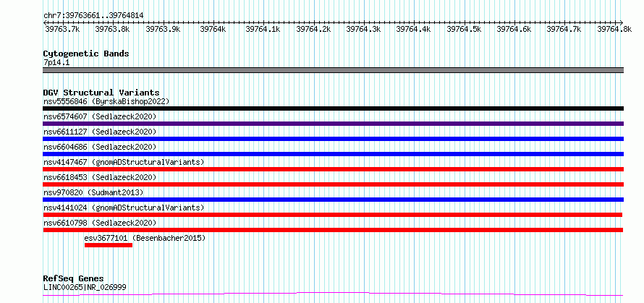The height and width of the screenshot is (303, 644).
Task: Click esv3677101 (Besenbacher2015) variant label
Action: (145, 238)
